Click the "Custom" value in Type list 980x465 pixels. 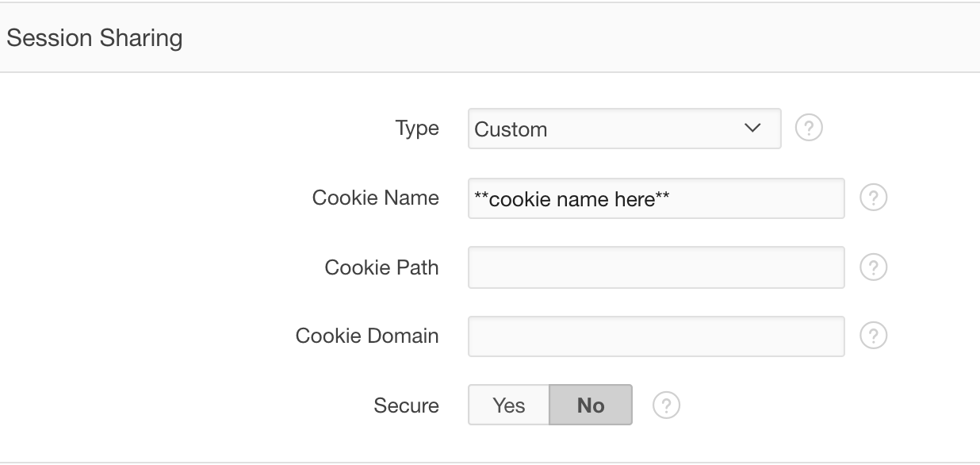pos(511,129)
